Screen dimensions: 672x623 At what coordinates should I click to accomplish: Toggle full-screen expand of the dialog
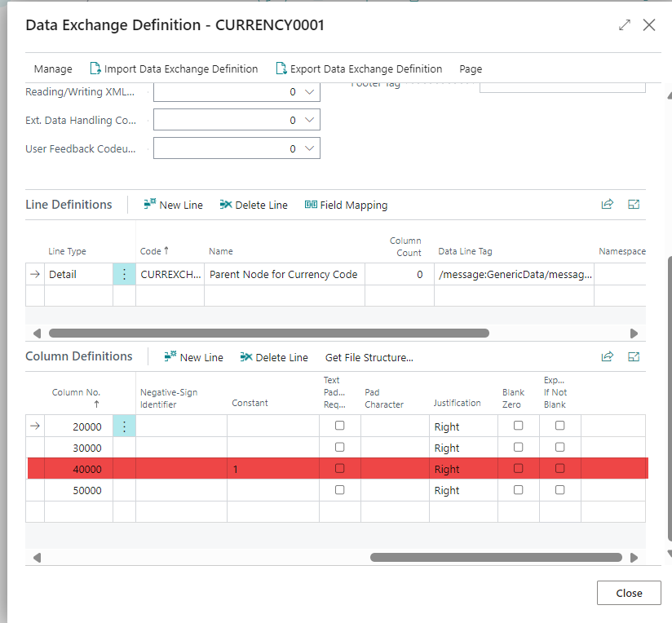(625, 24)
